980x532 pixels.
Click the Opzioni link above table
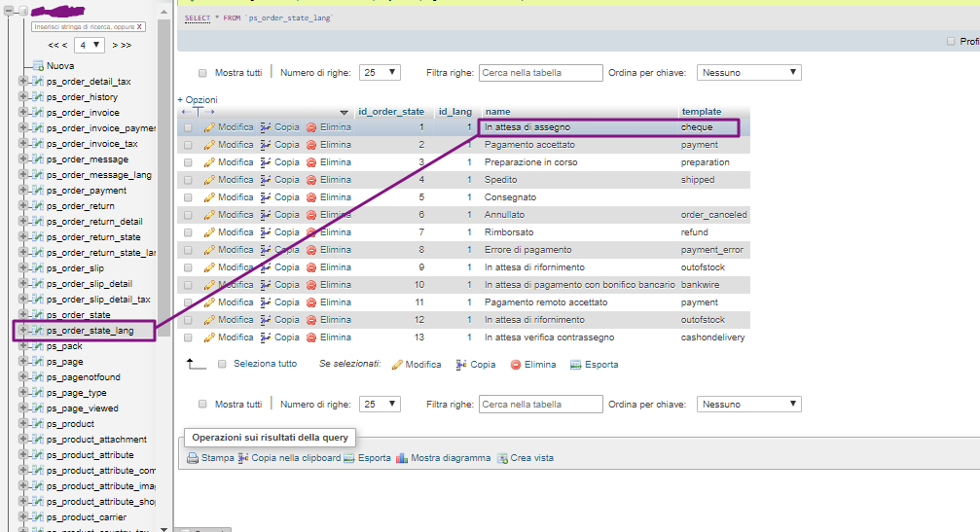pos(199,100)
